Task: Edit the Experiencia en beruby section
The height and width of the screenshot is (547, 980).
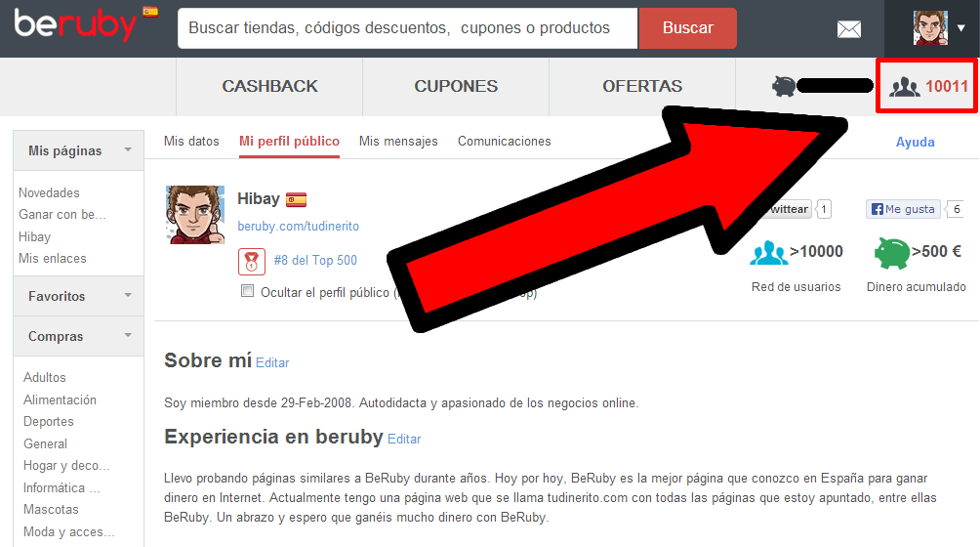Action: point(404,439)
